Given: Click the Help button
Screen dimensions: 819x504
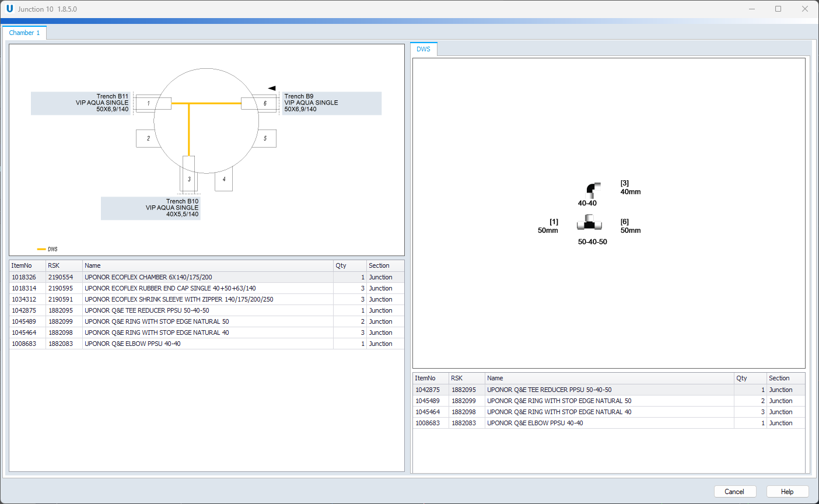Looking at the screenshot, I should [x=787, y=492].
